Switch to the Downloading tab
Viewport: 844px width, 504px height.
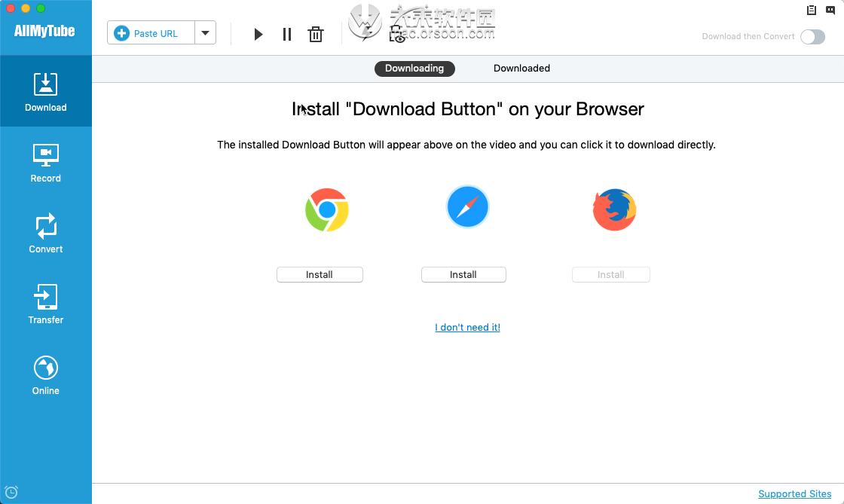click(414, 69)
